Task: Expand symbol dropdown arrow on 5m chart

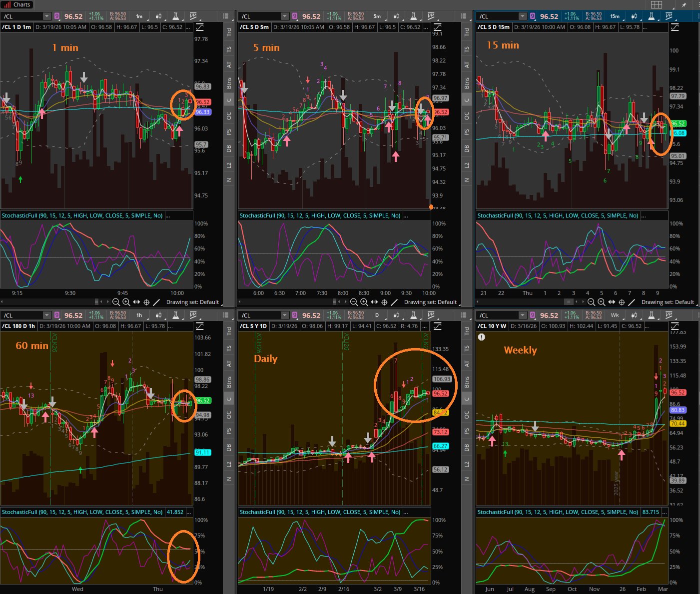Action: coord(285,16)
